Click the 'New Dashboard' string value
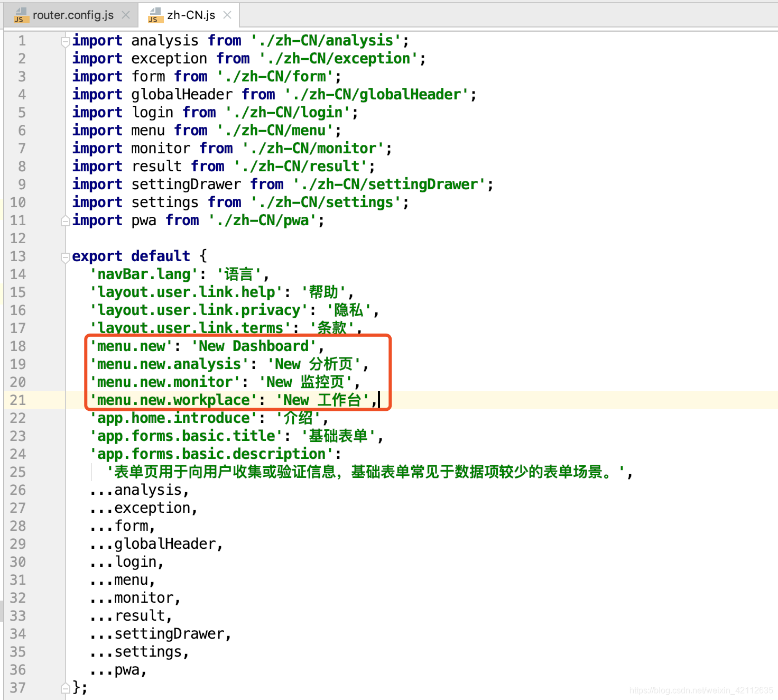Viewport: 778px width, 700px height. coord(254,346)
